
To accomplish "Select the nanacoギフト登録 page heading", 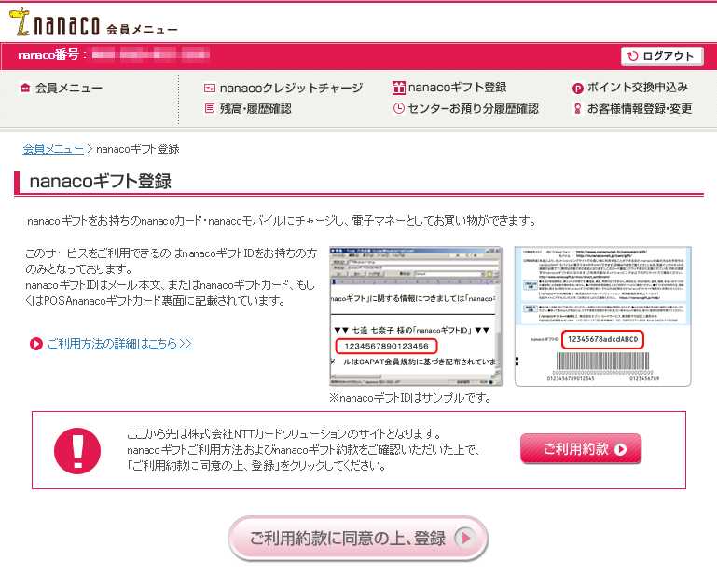I will tap(100, 182).
